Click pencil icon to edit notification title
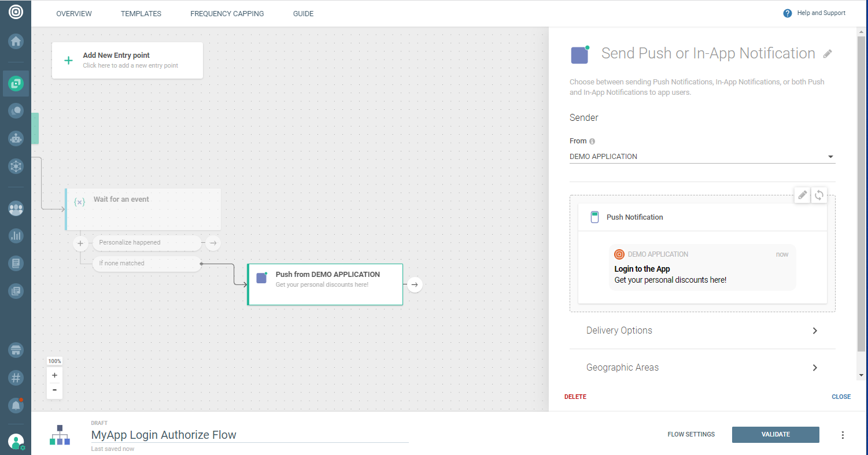The image size is (868, 455). 828,54
